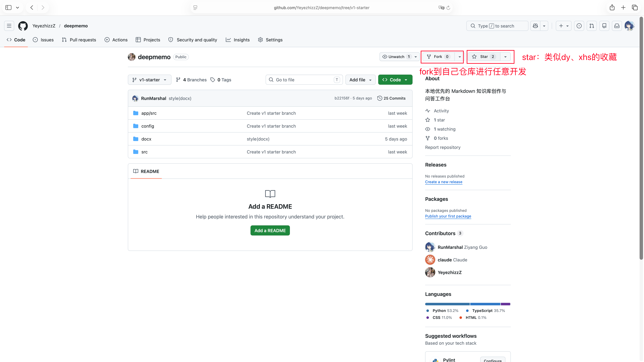This screenshot has width=644, height=362.
Task: Open the Pull requests tab
Action: point(79,40)
